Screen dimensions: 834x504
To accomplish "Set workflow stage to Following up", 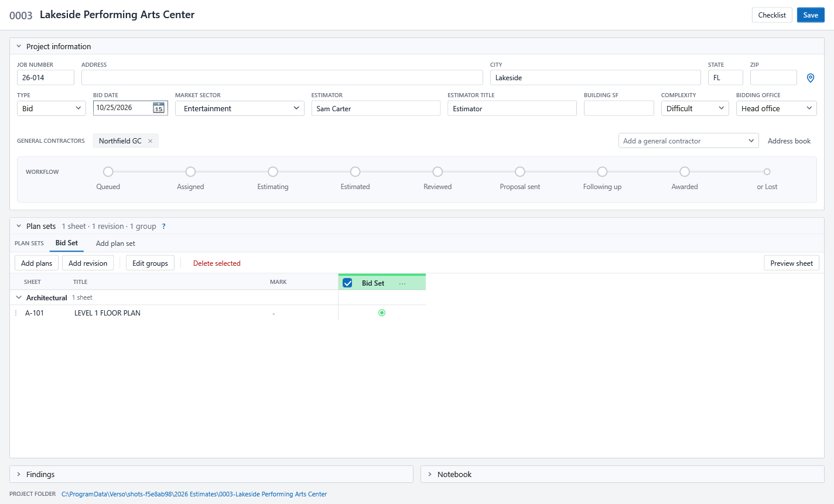I will (602, 172).
